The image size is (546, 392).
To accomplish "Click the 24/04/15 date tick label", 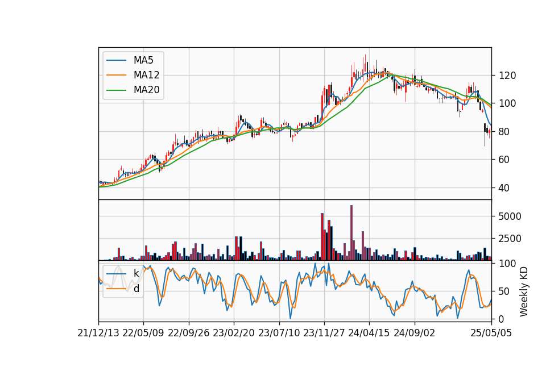I will tap(369, 333).
